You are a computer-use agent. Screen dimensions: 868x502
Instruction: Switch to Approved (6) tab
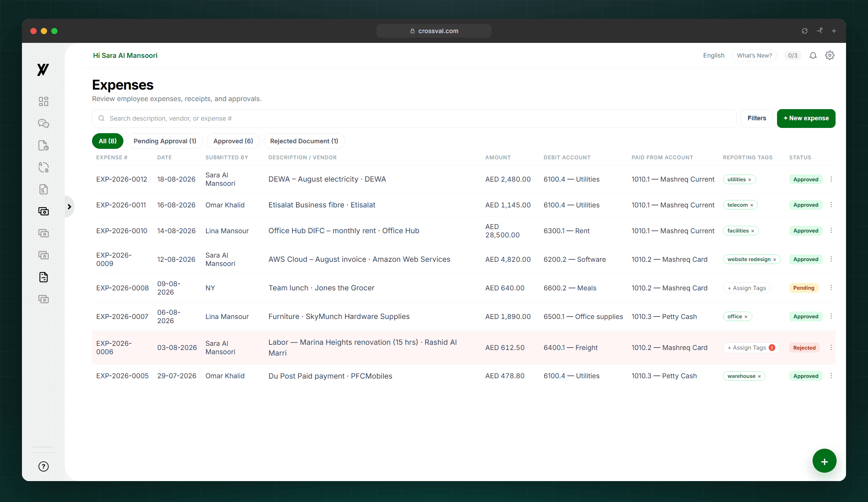(x=233, y=141)
